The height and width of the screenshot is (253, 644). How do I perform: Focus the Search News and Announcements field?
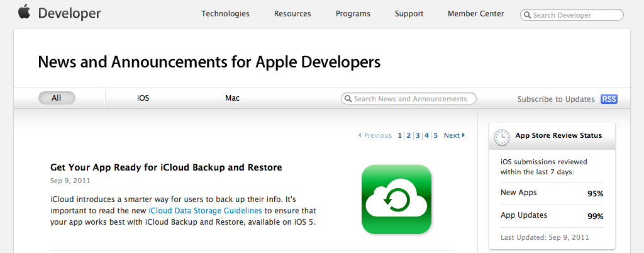[x=412, y=99]
